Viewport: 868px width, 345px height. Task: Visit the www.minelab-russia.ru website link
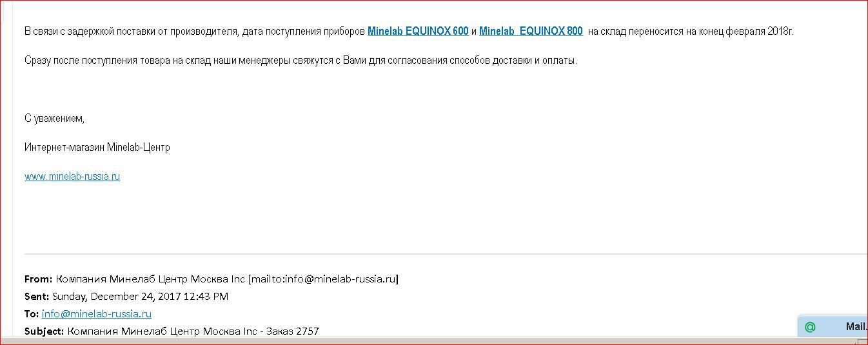click(x=72, y=177)
